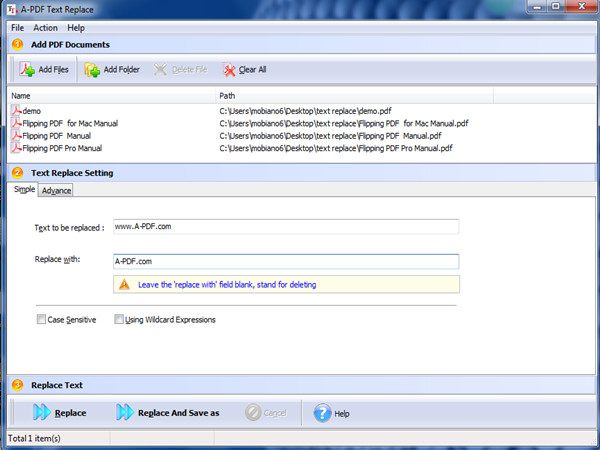Sort list by the Path column header

click(x=355, y=96)
